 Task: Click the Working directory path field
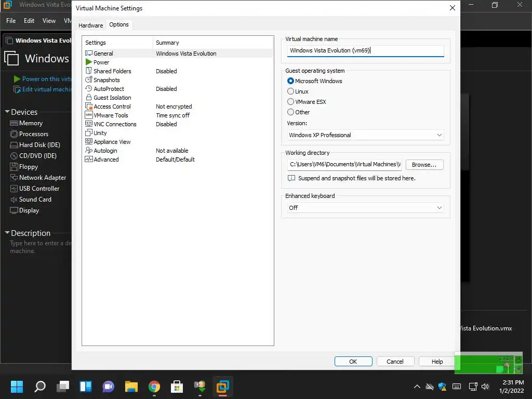344,165
